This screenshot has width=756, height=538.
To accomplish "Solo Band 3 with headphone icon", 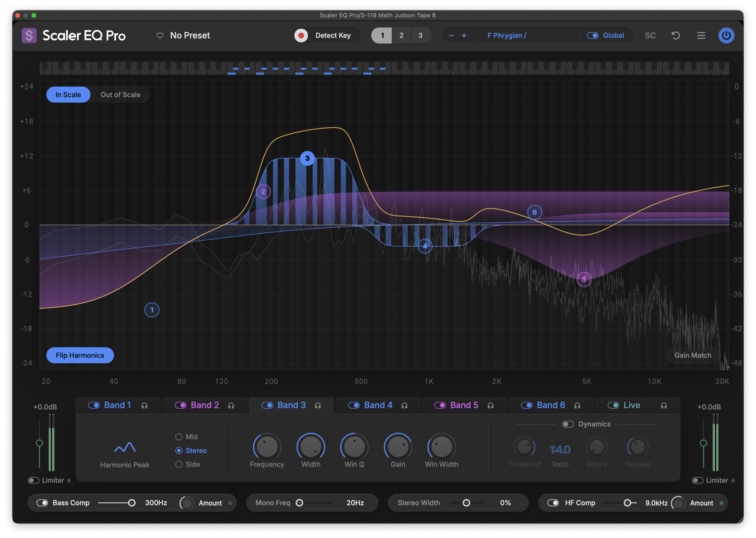I will 318,405.
